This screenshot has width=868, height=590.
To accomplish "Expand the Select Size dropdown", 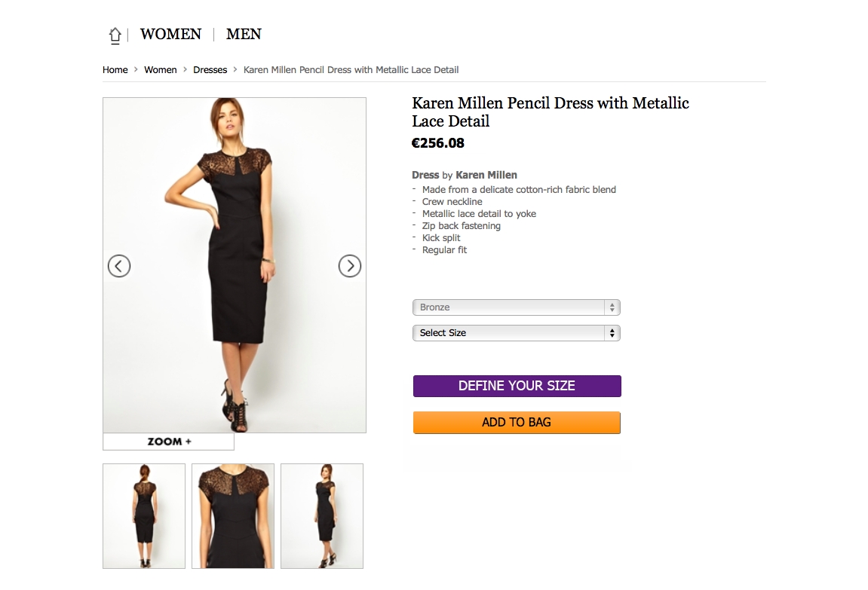I will (516, 333).
